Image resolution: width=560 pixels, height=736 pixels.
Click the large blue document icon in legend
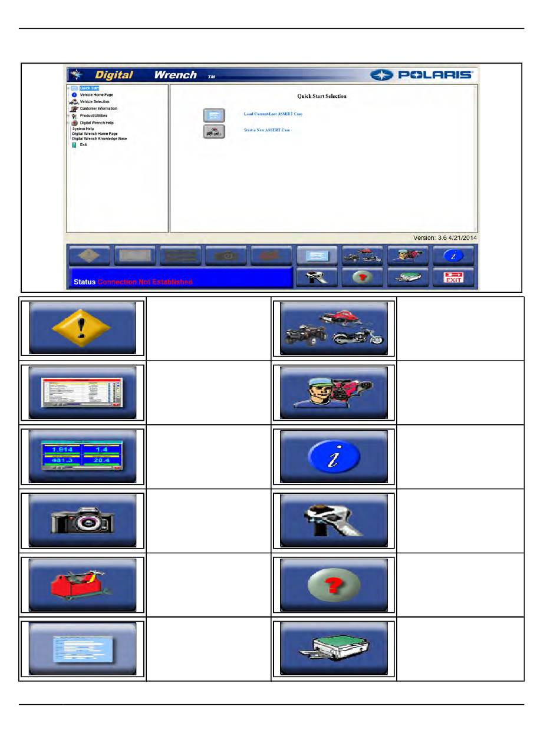click(x=83, y=649)
